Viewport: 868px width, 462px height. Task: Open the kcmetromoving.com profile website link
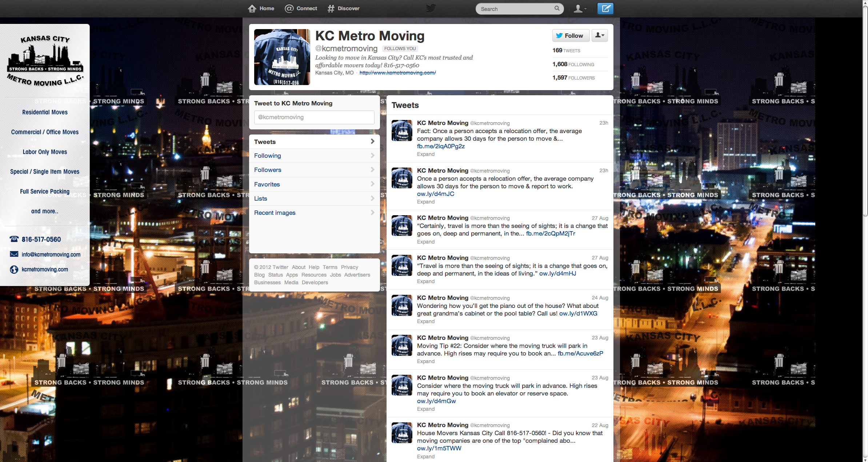(x=397, y=73)
